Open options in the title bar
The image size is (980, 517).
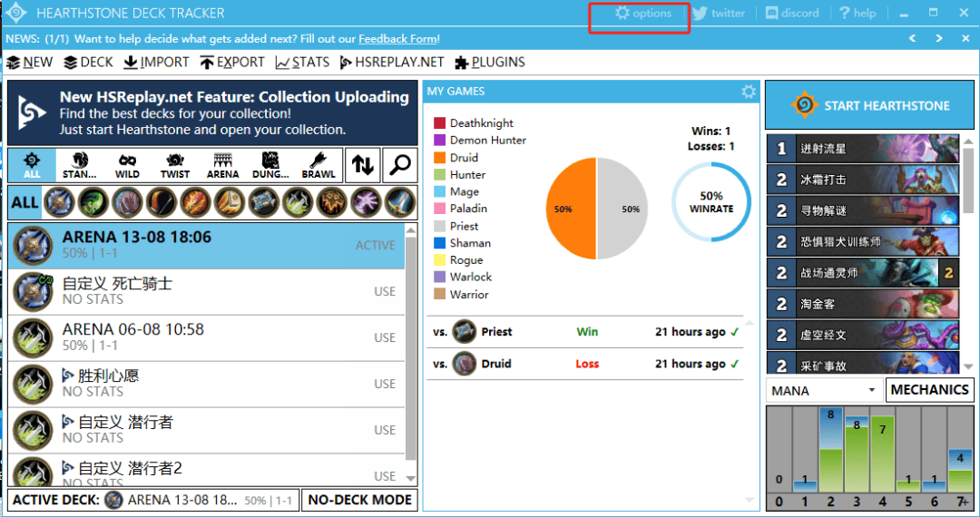[x=642, y=14]
